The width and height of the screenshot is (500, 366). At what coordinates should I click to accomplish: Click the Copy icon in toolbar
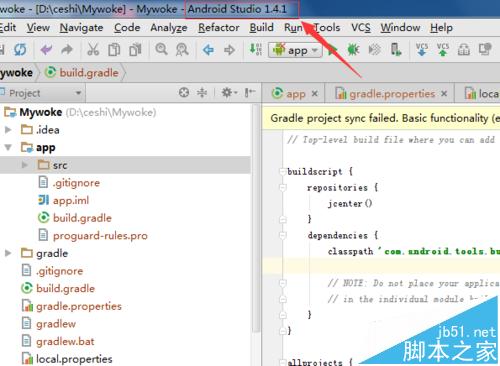[114, 50]
